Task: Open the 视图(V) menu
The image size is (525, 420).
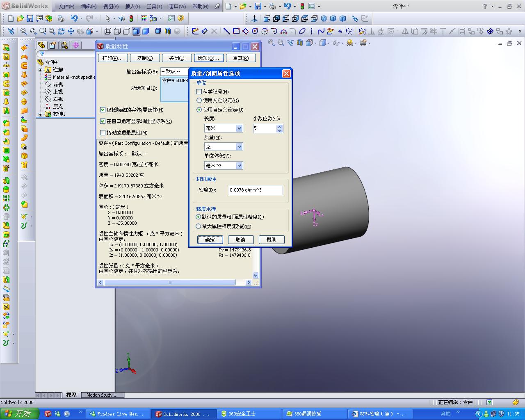Action: click(111, 7)
